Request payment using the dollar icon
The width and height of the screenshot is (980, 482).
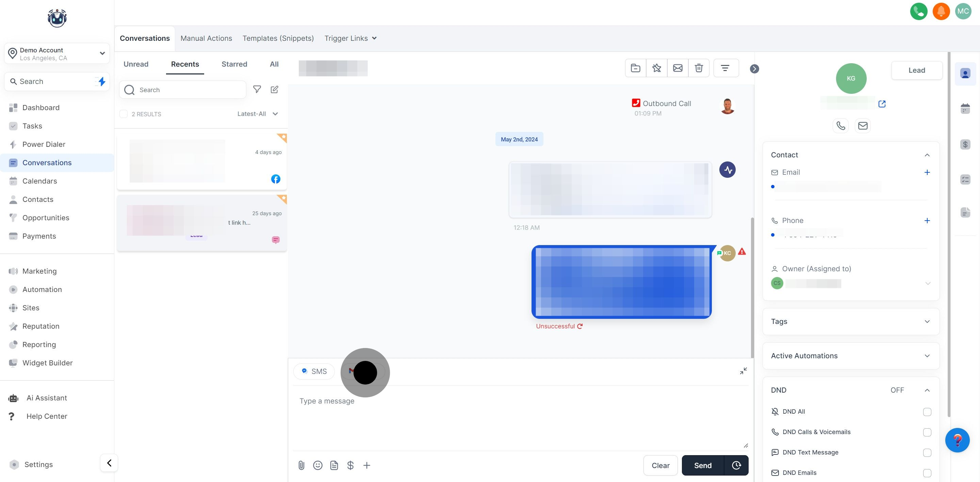(350, 465)
